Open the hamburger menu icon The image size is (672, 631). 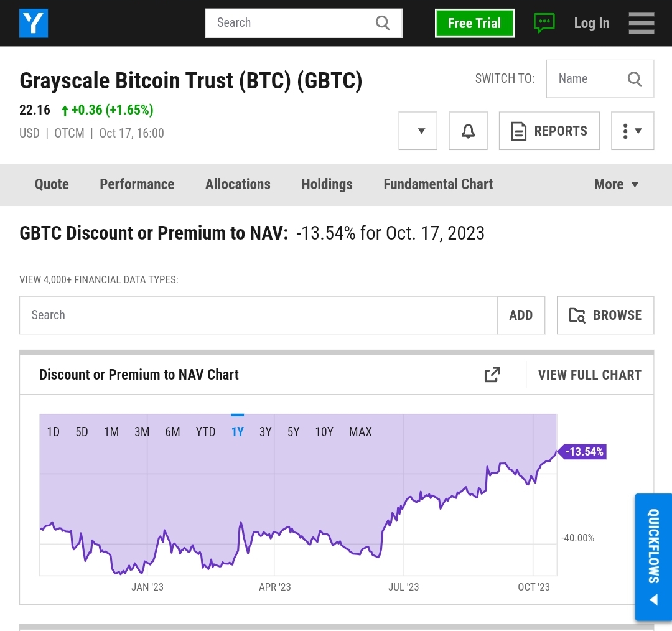[641, 23]
